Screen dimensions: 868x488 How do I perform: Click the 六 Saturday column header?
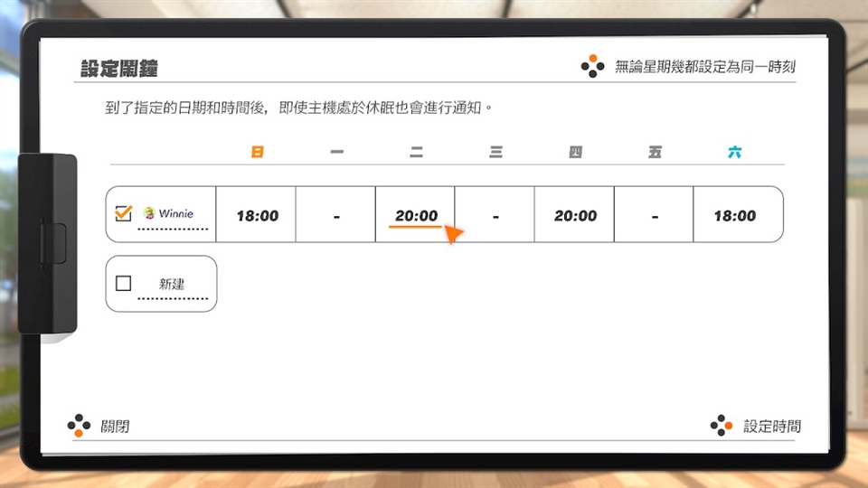(734, 152)
